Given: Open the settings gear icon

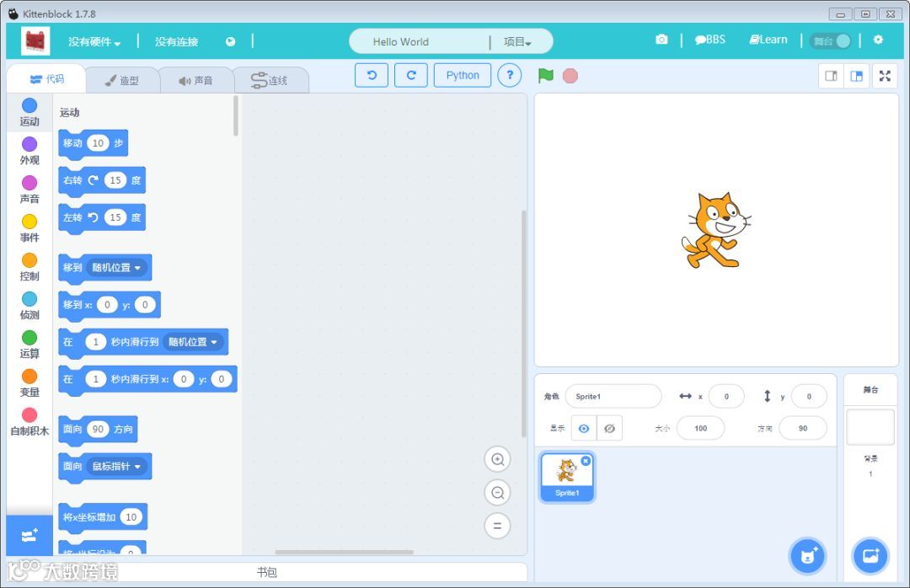Looking at the screenshot, I should (878, 40).
